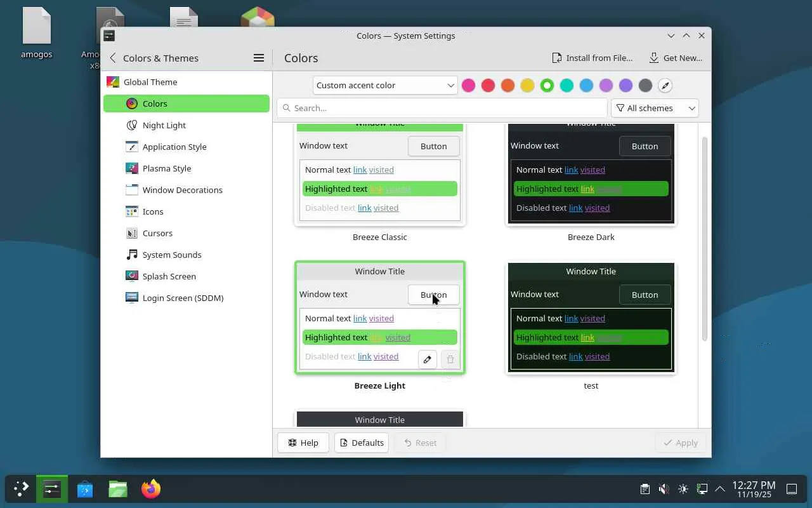
Task: Select the amogos file on the desktop
Action: (x=36, y=33)
